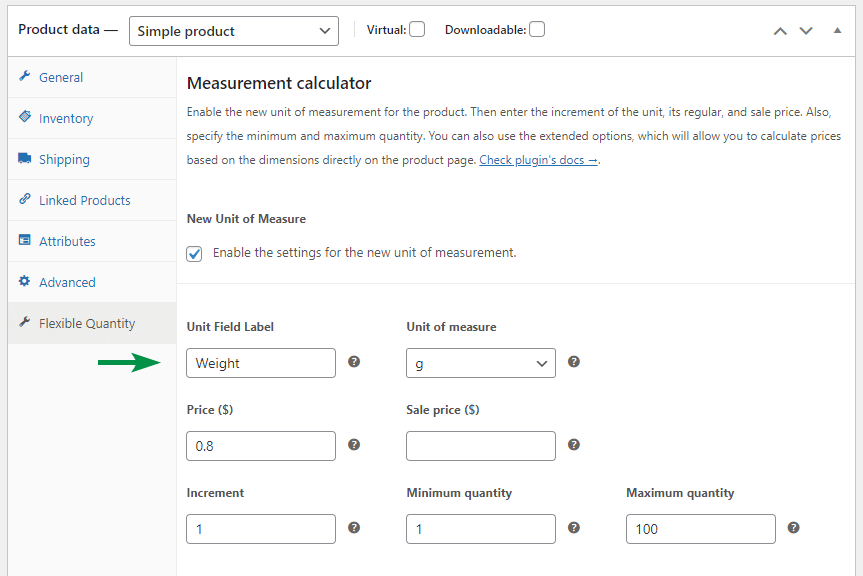
Task: Show help tooltip for Unit Field Label
Action: tap(354, 361)
